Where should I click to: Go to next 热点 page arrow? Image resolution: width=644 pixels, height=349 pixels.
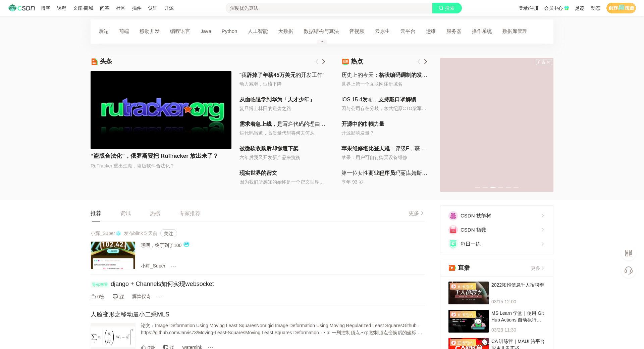[426, 61]
